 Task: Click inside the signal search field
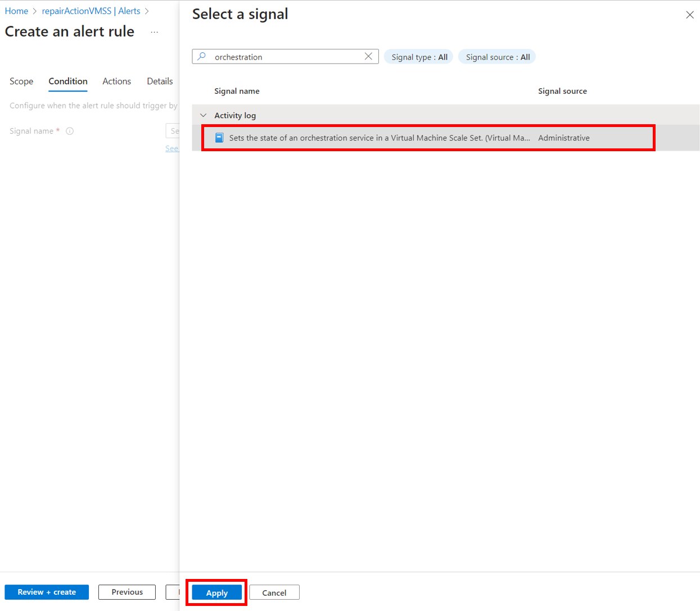click(x=281, y=56)
